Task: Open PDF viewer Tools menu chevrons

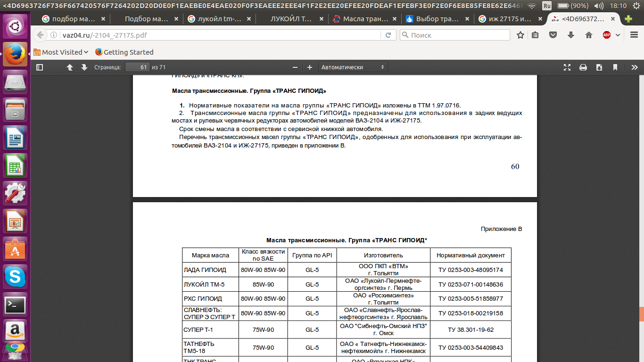Action: click(x=634, y=67)
